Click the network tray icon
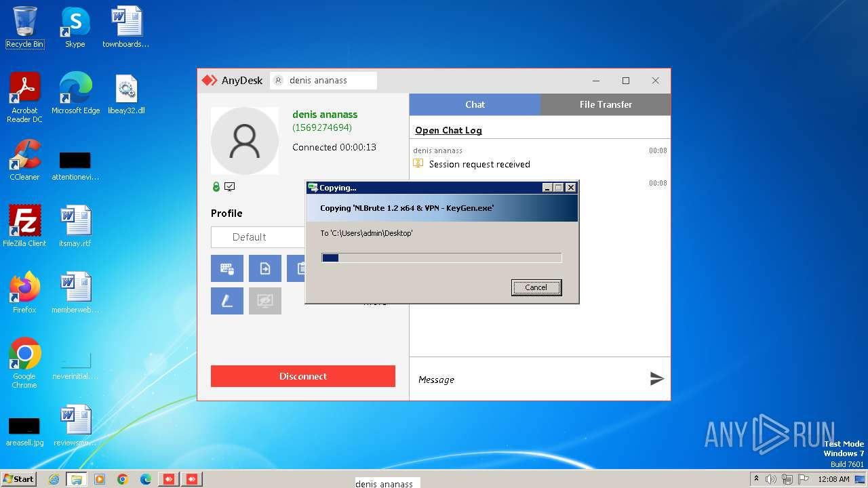This screenshot has width=868, height=488. 787,479
